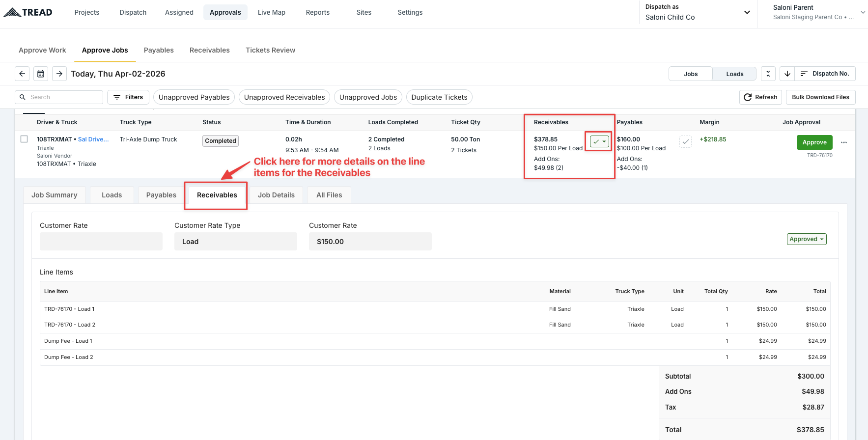Screen dimensions: 868x440
Task: Apply the Duplicate Tickets filter chip
Action: click(x=439, y=97)
